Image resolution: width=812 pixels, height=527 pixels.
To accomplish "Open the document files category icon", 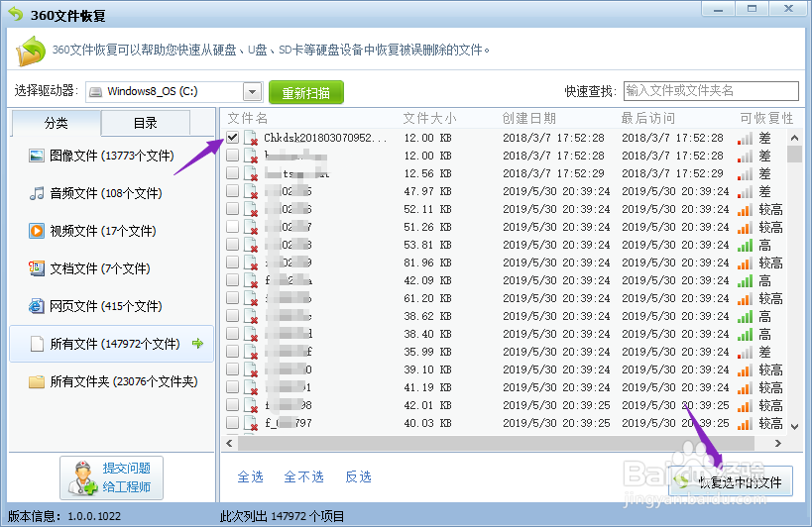I will point(37,268).
